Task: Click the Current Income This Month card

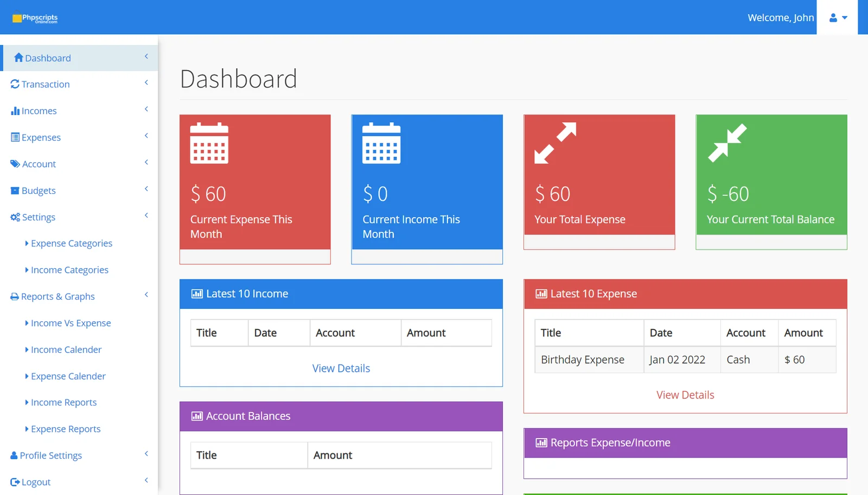Action: (x=427, y=189)
